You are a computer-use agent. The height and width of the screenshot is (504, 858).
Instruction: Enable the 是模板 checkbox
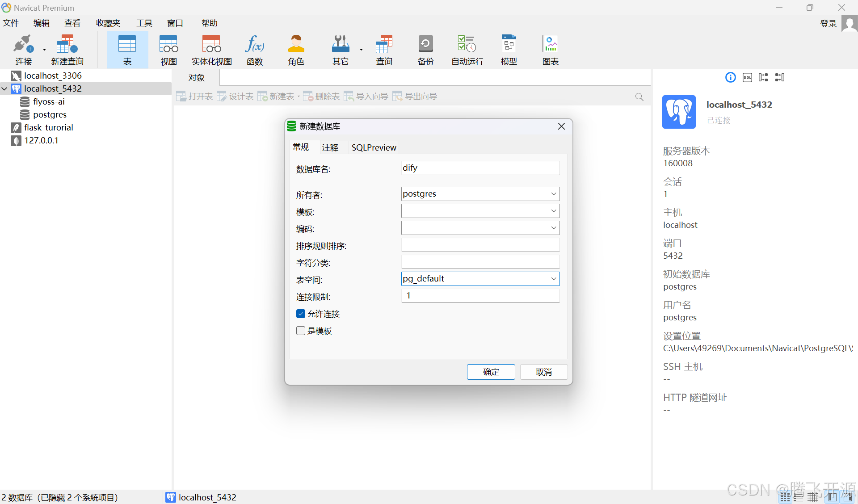tap(301, 331)
